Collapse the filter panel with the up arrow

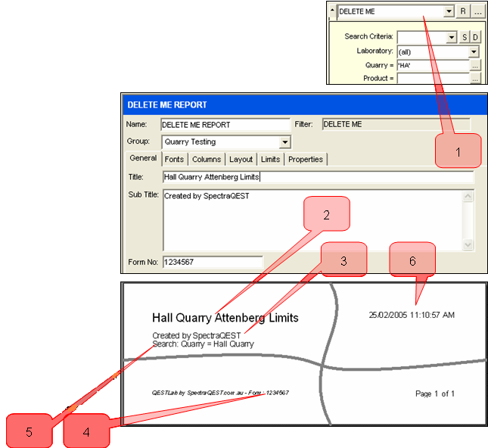(331, 11)
